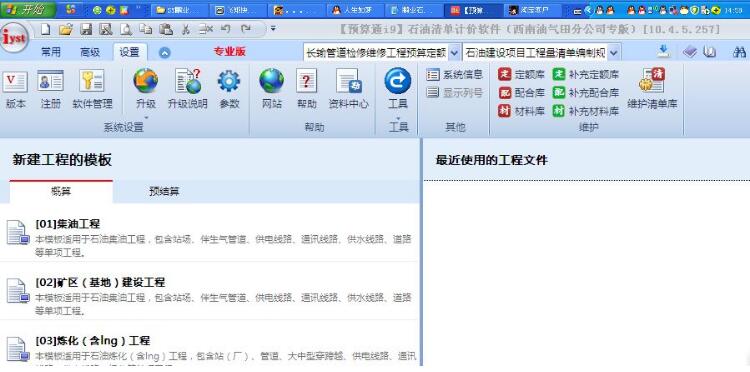
Task: Click the Cut scissors icon
Action: tap(186, 30)
